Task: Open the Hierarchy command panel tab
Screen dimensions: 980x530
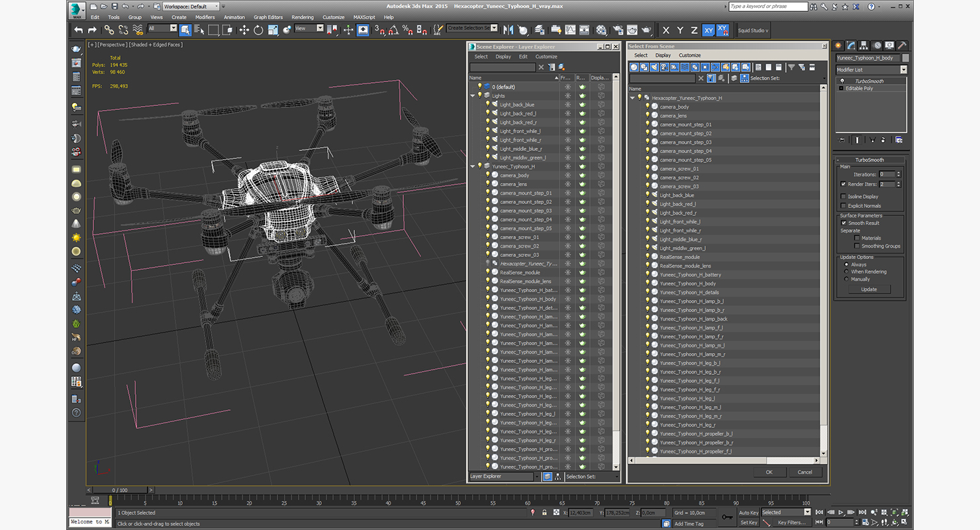Action: pyautogui.click(x=864, y=46)
